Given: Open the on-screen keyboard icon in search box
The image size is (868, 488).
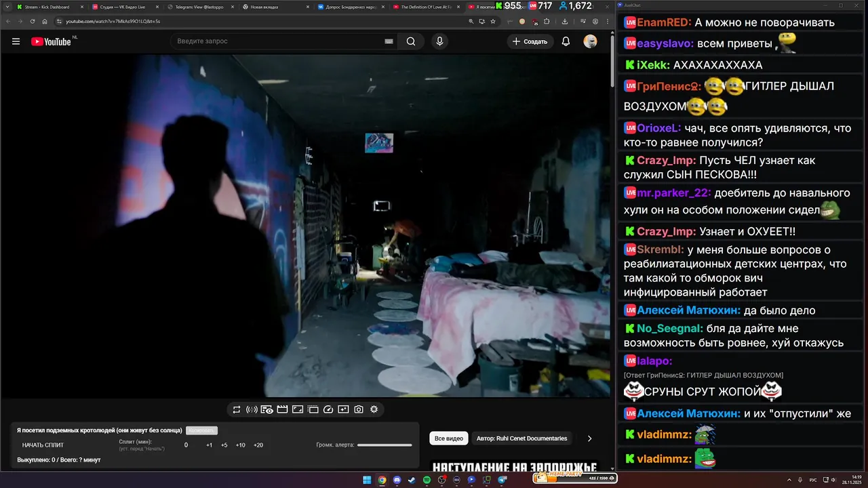Looking at the screenshot, I should [x=389, y=41].
